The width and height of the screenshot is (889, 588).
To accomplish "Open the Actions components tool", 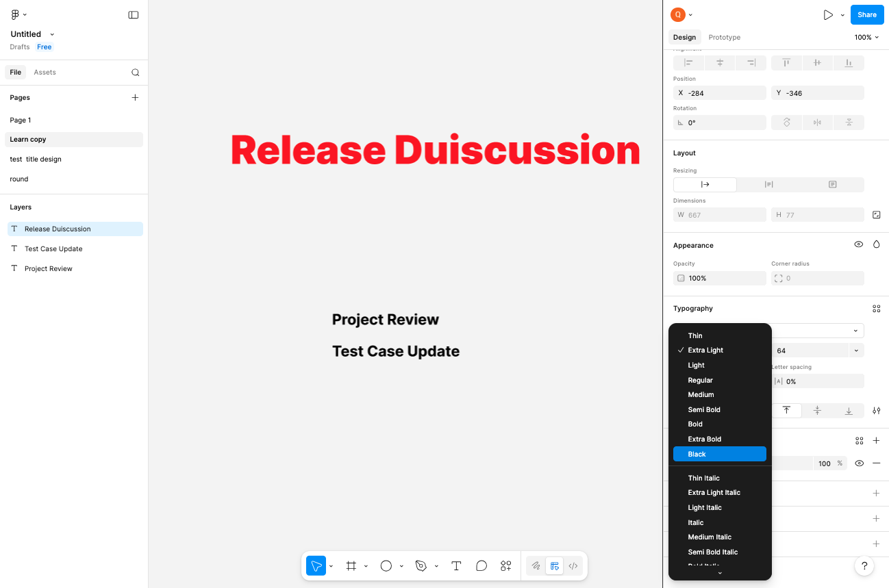I will [506, 566].
